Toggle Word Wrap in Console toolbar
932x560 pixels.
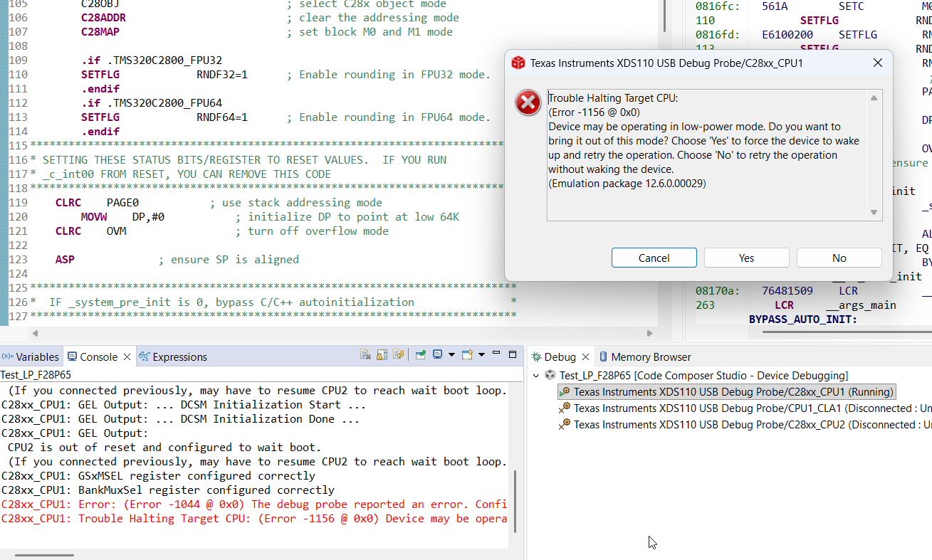pos(398,354)
